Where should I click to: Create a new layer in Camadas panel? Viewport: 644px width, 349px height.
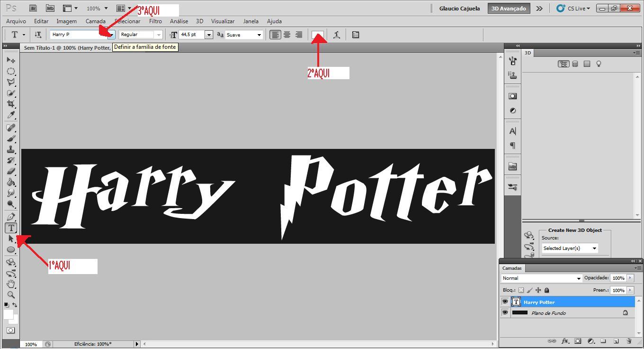[x=616, y=341]
